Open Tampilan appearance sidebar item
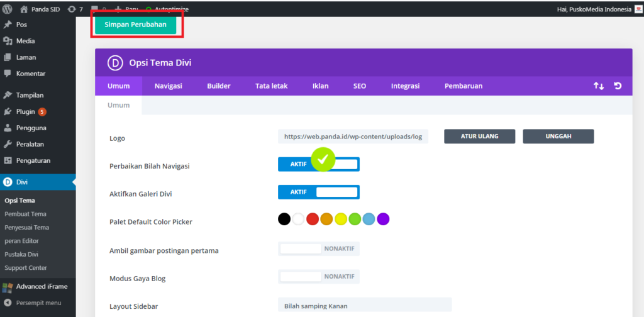644x317 pixels. point(38,95)
